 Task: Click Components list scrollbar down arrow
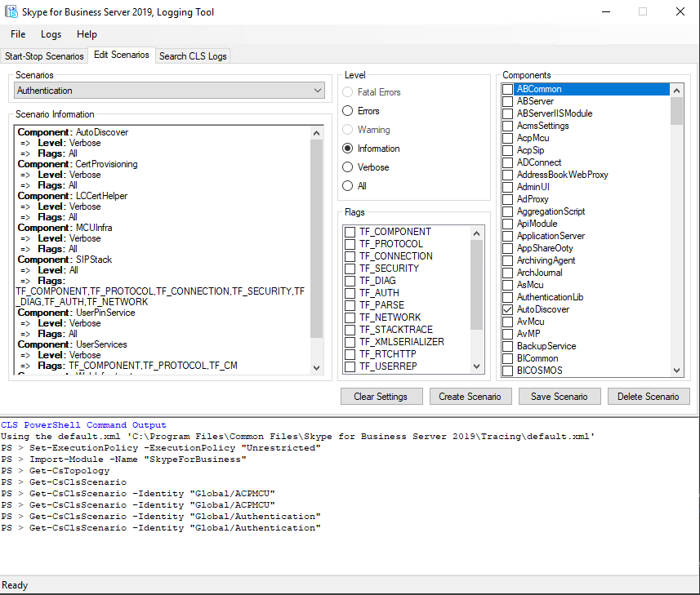677,371
